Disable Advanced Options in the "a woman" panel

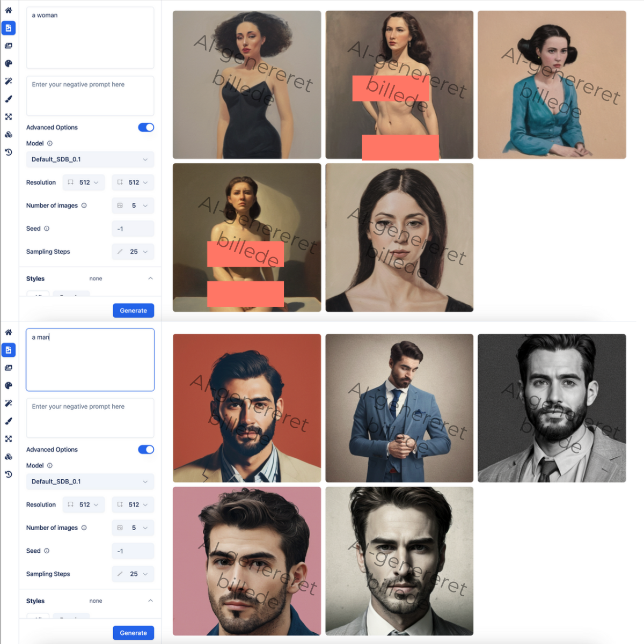click(x=146, y=127)
